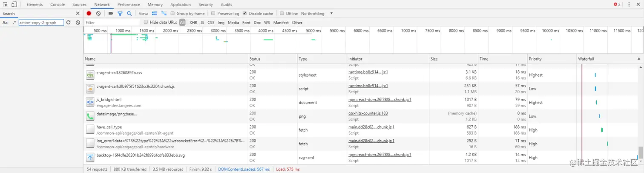Screen dimensions: 644x173
Task: Open initiator link for js_bridge.html row
Action: [380, 99]
